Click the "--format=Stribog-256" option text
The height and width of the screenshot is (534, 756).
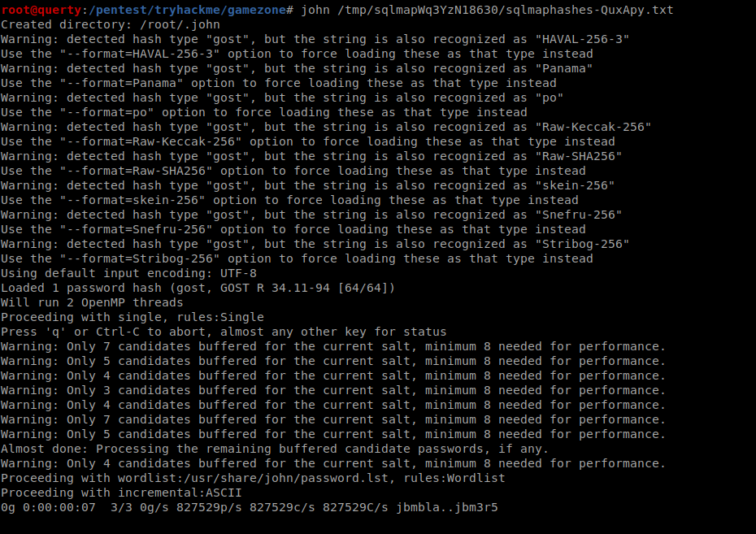click(140, 258)
